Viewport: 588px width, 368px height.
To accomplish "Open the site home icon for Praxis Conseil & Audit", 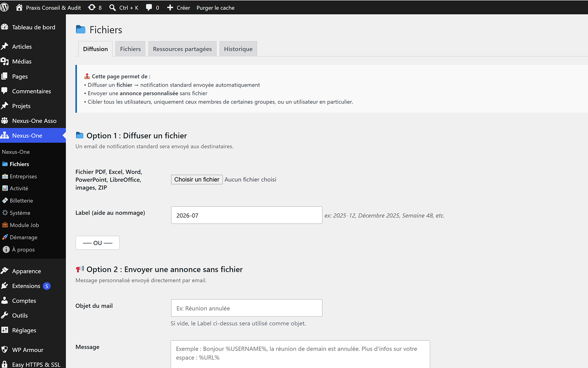I will pyautogui.click(x=19, y=7).
